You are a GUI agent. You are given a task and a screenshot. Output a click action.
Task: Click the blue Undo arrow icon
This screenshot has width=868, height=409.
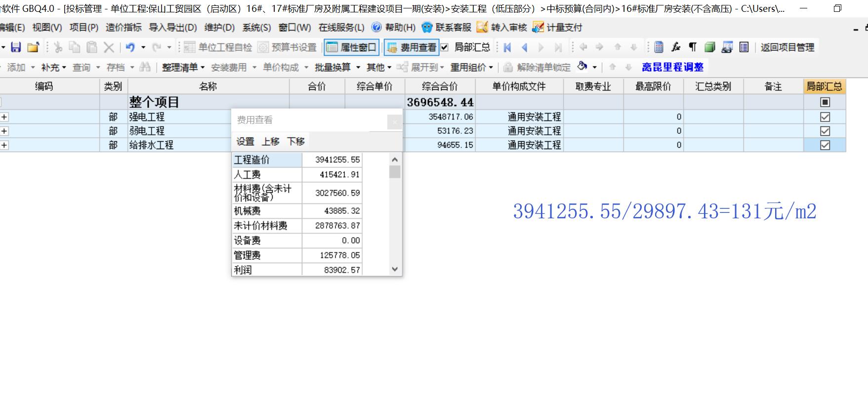click(130, 47)
